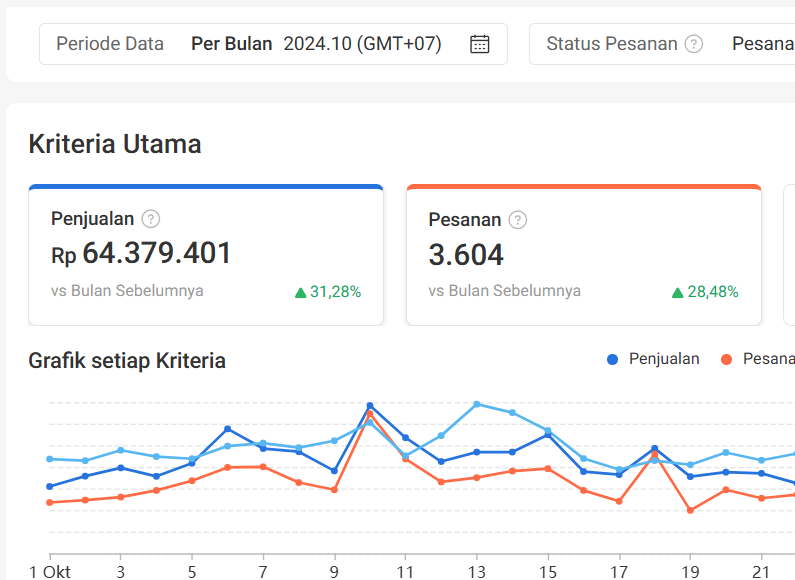Open the Status Pesanan dropdown
The height and width of the screenshot is (580, 795).
click(x=662, y=44)
